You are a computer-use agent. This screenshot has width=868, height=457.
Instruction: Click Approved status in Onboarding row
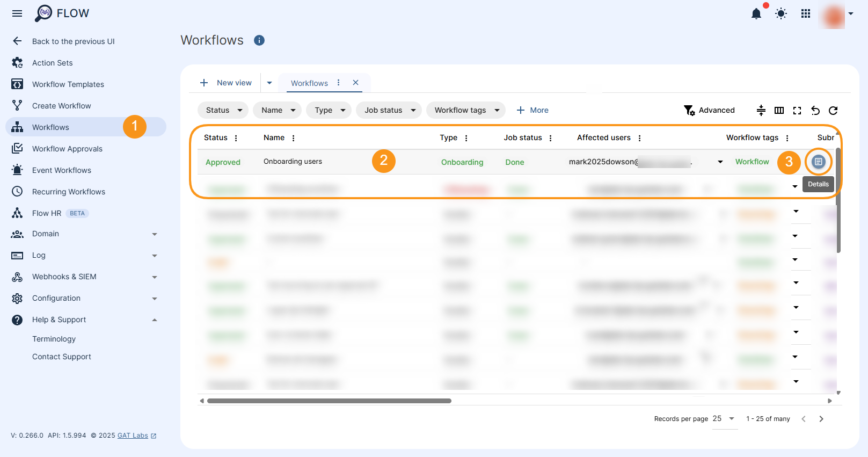click(x=223, y=162)
